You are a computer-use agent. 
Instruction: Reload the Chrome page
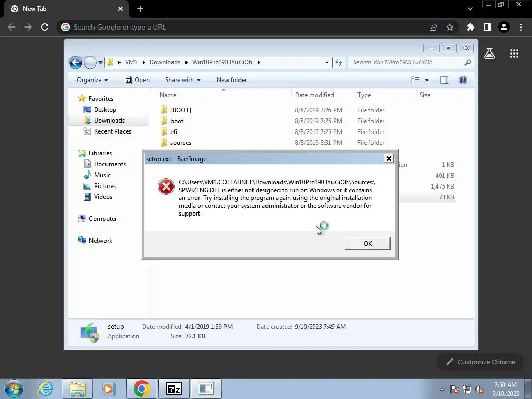click(45, 27)
